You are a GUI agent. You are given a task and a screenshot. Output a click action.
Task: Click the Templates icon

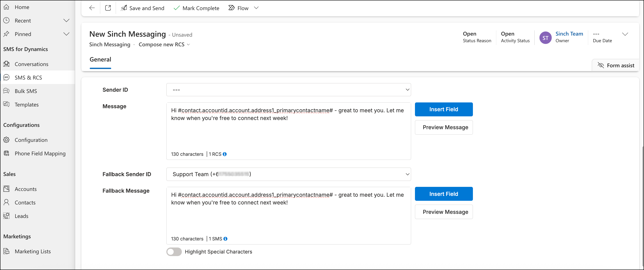pos(6,105)
